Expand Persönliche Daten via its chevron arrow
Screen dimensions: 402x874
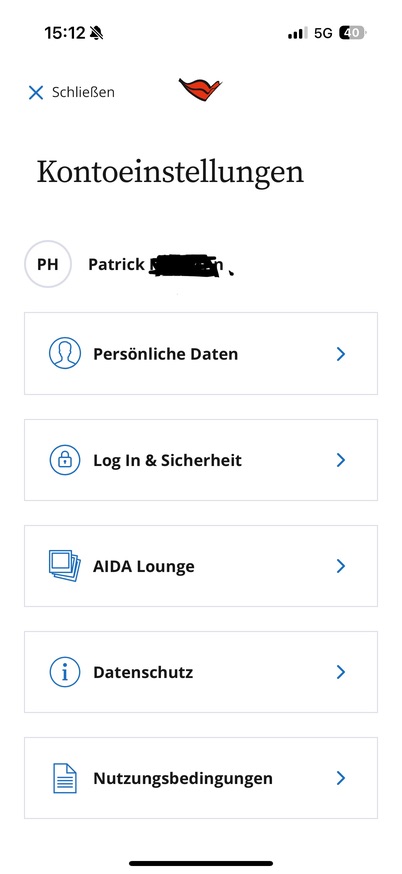(x=341, y=354)
